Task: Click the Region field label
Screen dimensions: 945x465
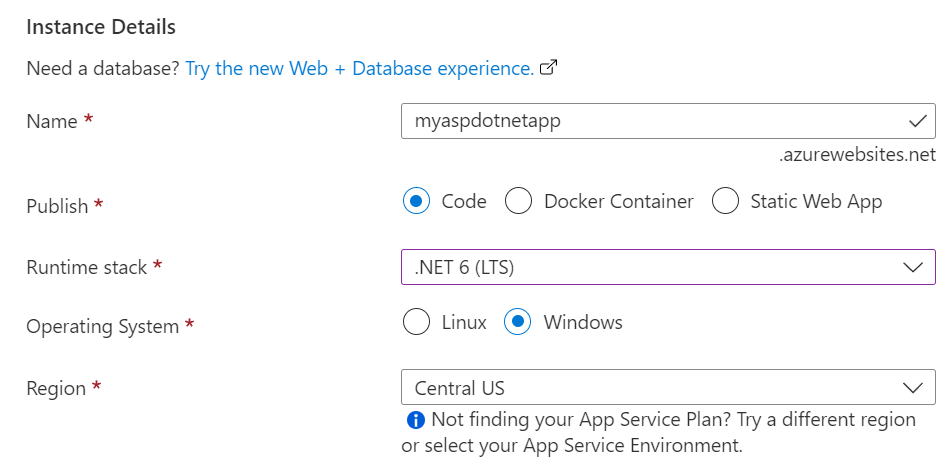Action: [56, 388]
